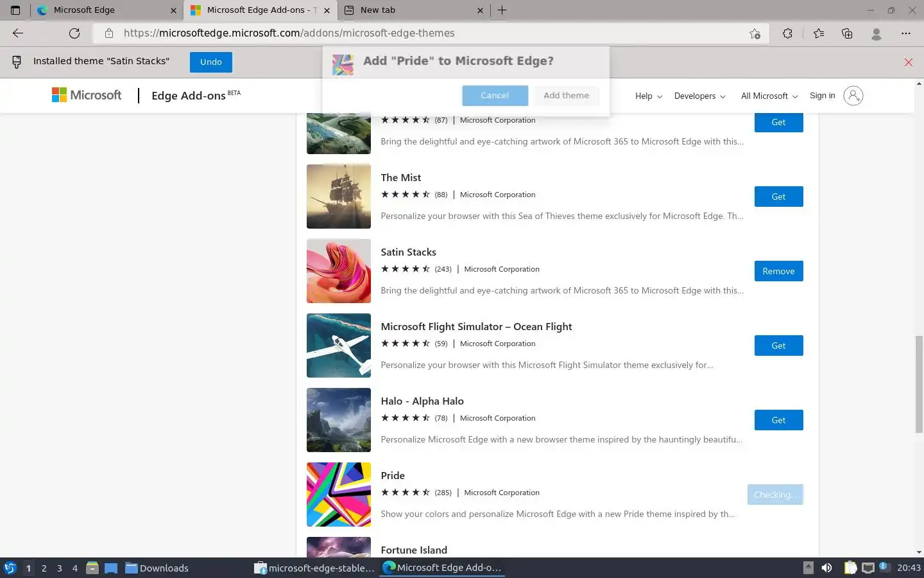The height and width of the screenshot is (578, 924).
Task: Open the Edge Add-ons home link
Action: click(189, 96)
